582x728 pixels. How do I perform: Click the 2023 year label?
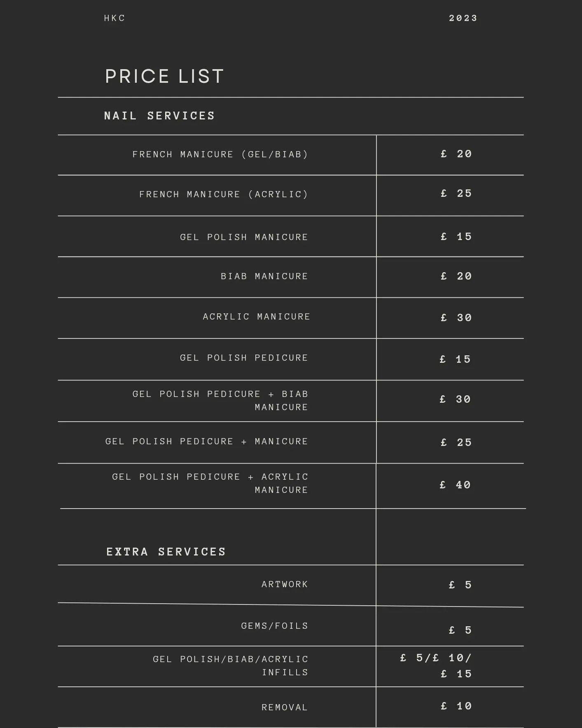[463, 18]
